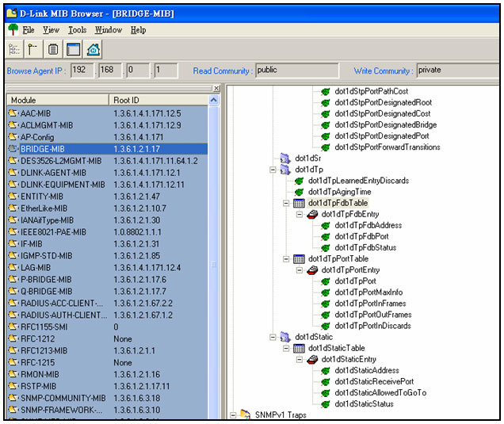
Task: Open the Window menu
Action: point(108,30)
